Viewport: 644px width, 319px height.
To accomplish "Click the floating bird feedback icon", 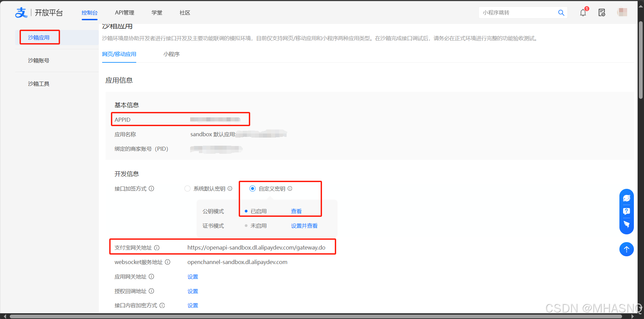I will click(626, 224).
